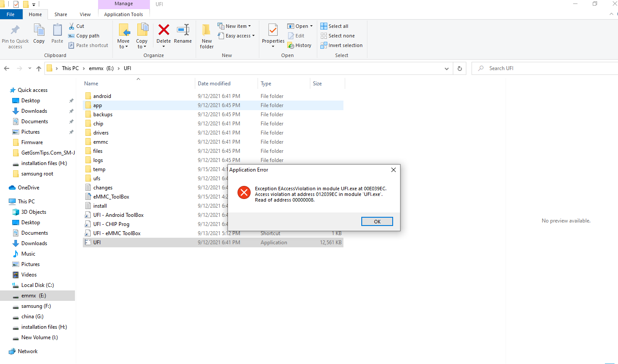This screenshot has width=618, height=364.
Task: Click Pin to Quick access icon
Action: pyautogui.click(x=15, y=30)
